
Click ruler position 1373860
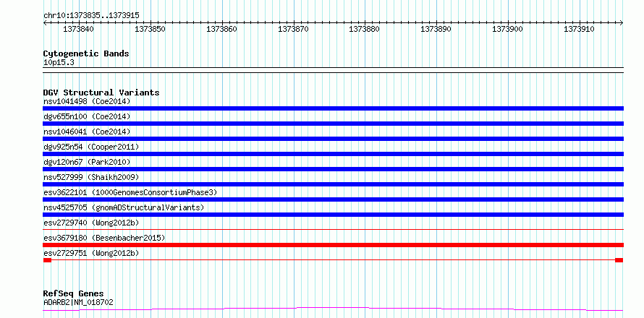(222, 29)
